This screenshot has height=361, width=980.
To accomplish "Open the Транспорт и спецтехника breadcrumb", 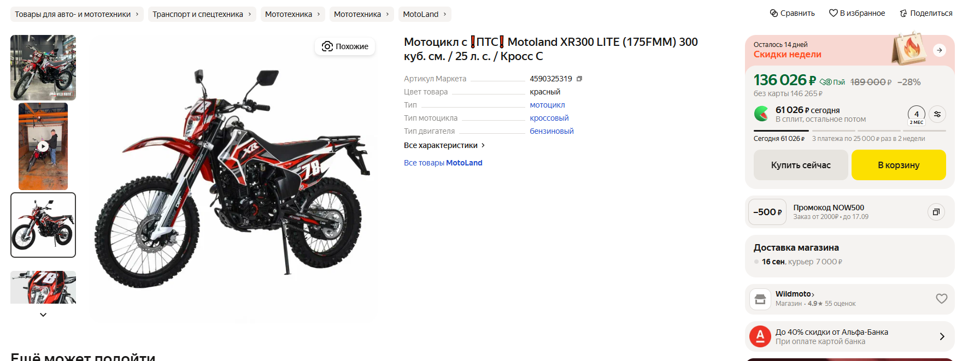I will tap(202, 14).
